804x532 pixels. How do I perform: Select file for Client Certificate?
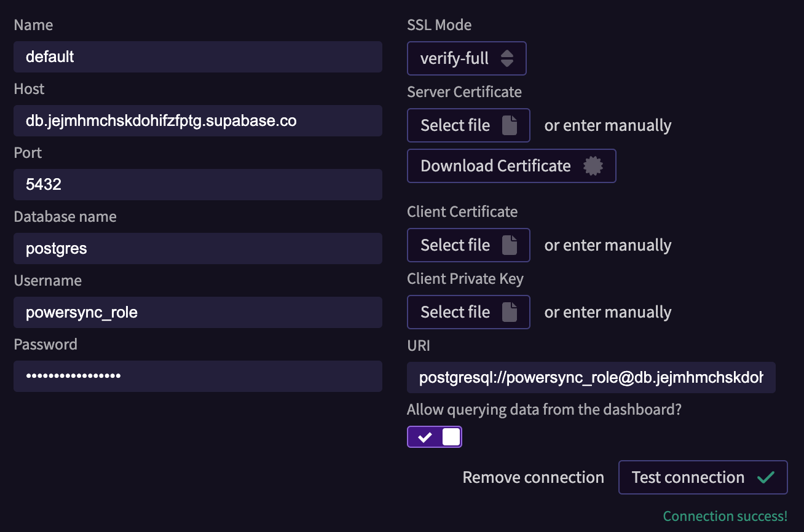point(468,245)
